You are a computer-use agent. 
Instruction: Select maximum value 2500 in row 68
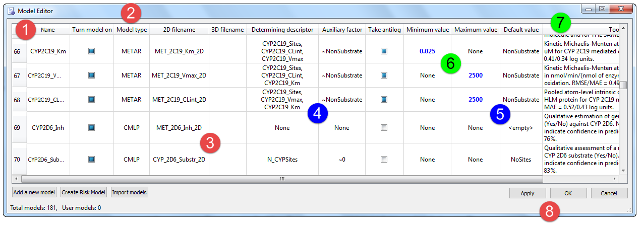[x=476, y=100]
